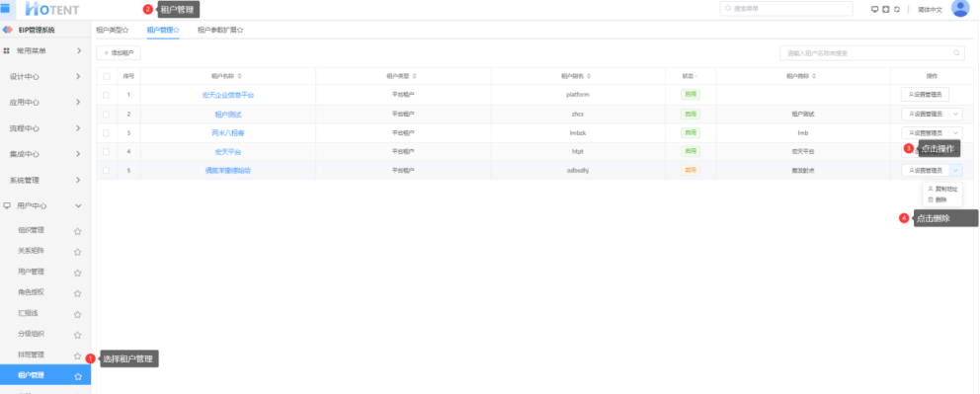This screenshot has height=394, width=980.
Task: Expand the 设计中心 sidebar menu
Action: point(45,76)
